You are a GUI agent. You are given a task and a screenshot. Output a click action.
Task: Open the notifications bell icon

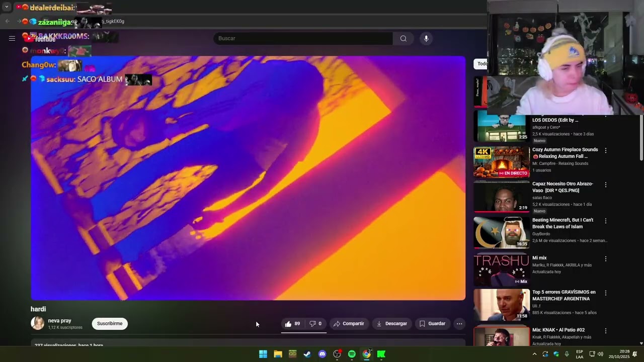coord(635,354)
